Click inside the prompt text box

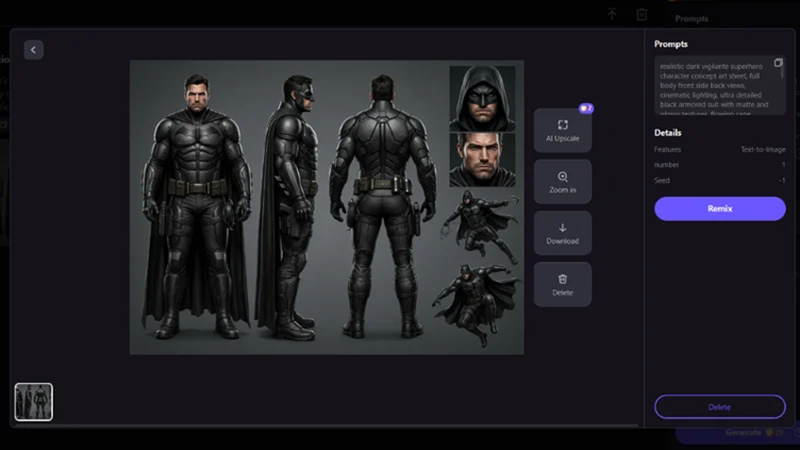pos(719,85)
